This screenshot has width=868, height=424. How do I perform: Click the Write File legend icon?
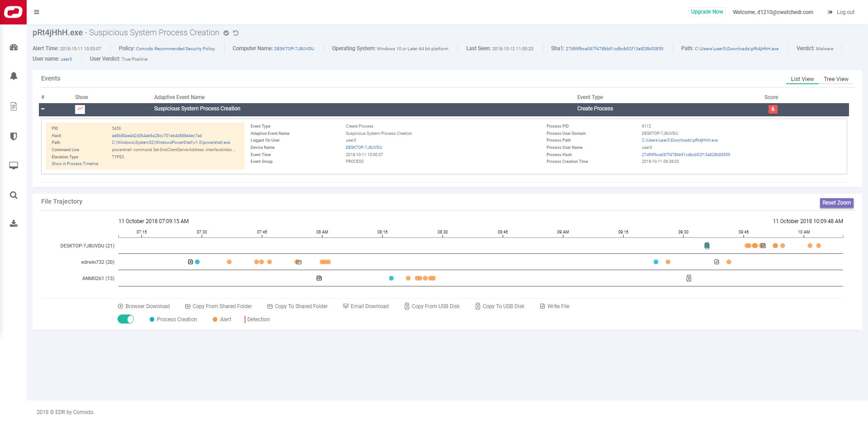click(x=542, y=306)
